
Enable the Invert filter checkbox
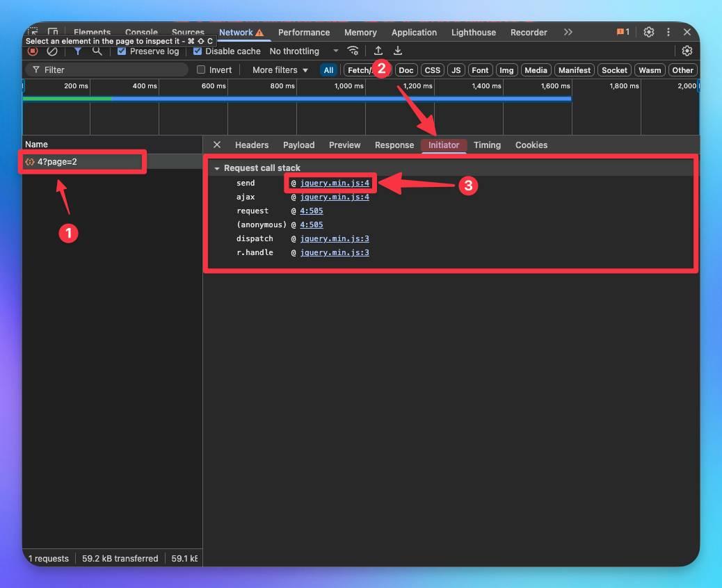click(201, 70)
